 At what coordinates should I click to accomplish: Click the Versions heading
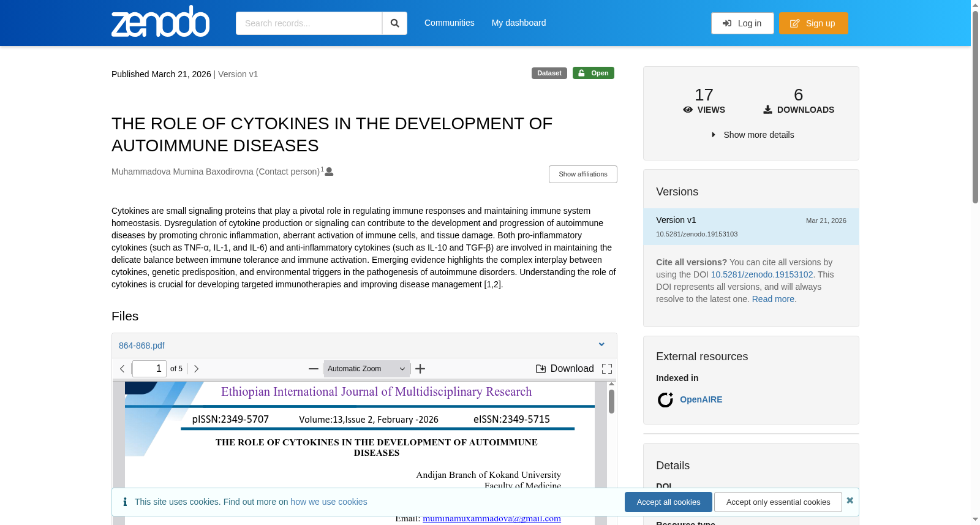[677, 192]
